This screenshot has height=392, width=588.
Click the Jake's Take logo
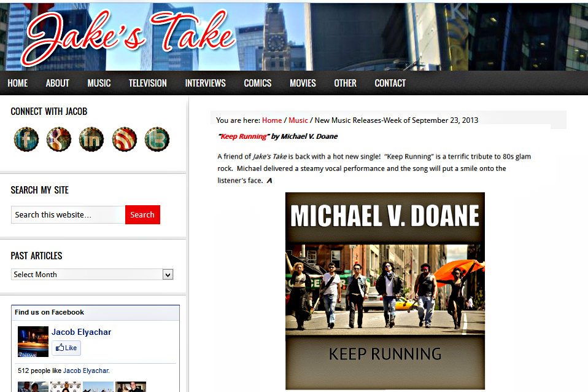point(128,37)
